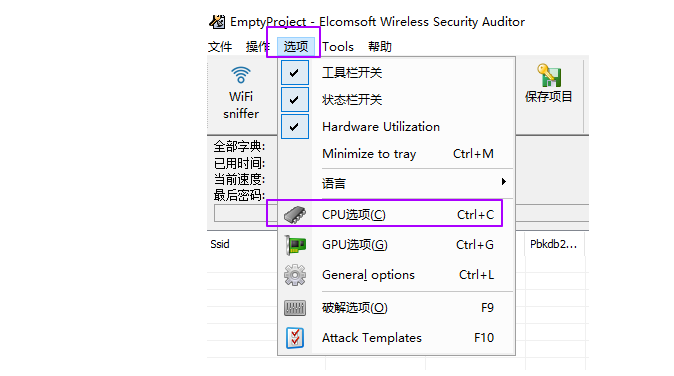Click the 保存项目 save project icon

(548, 83)
